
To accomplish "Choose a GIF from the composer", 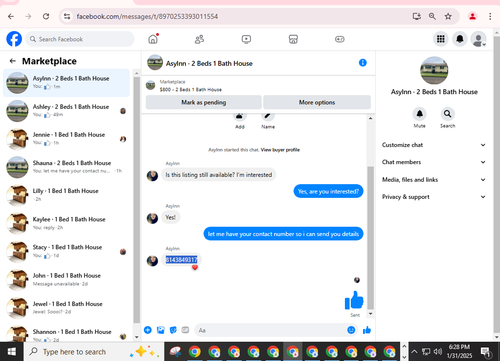I will (185, 330).
